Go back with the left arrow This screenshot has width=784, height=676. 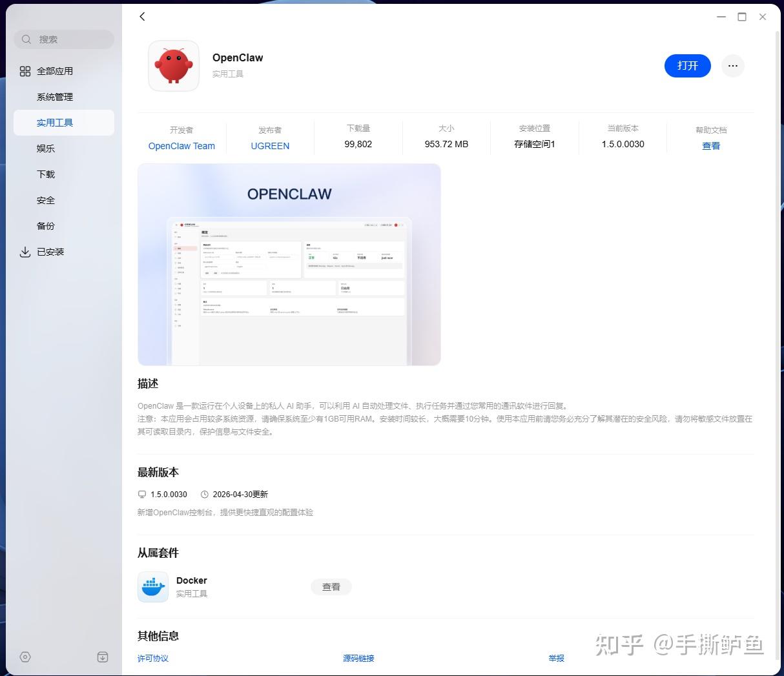[x=142, y=17]
